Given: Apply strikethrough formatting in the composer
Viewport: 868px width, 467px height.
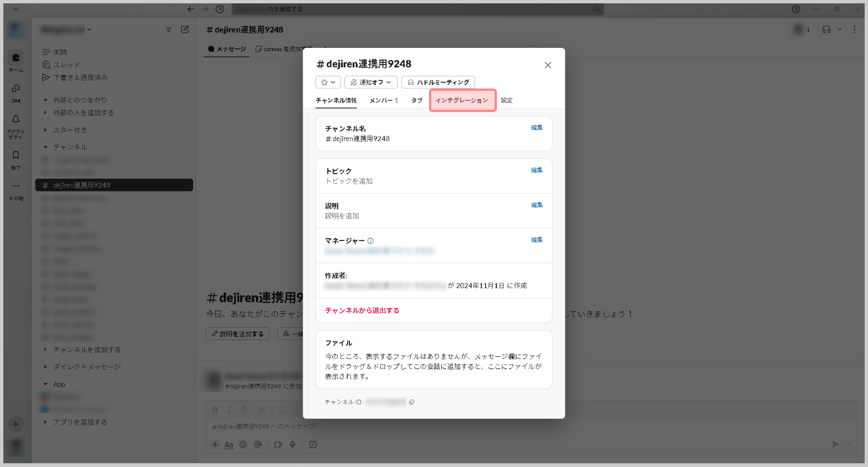Looking at the screenshot, I should pos(244,410).
